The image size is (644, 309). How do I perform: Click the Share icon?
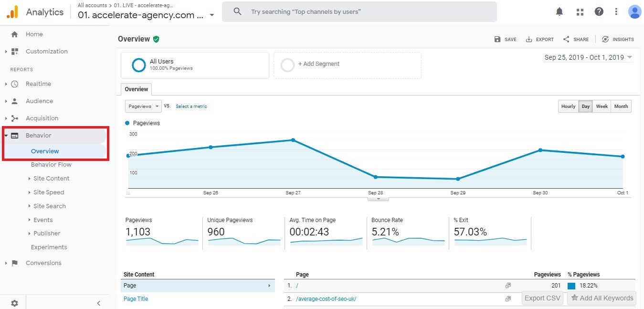pos(566,39)
